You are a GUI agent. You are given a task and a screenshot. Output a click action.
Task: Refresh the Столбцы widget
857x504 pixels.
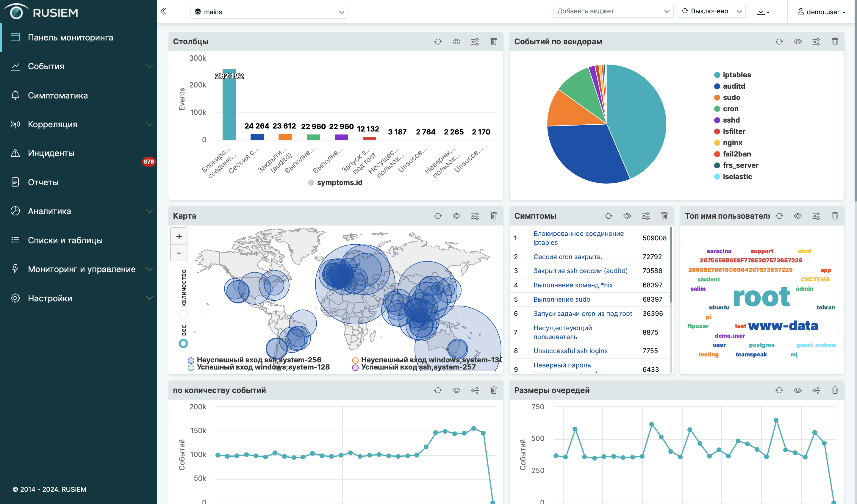438,41
